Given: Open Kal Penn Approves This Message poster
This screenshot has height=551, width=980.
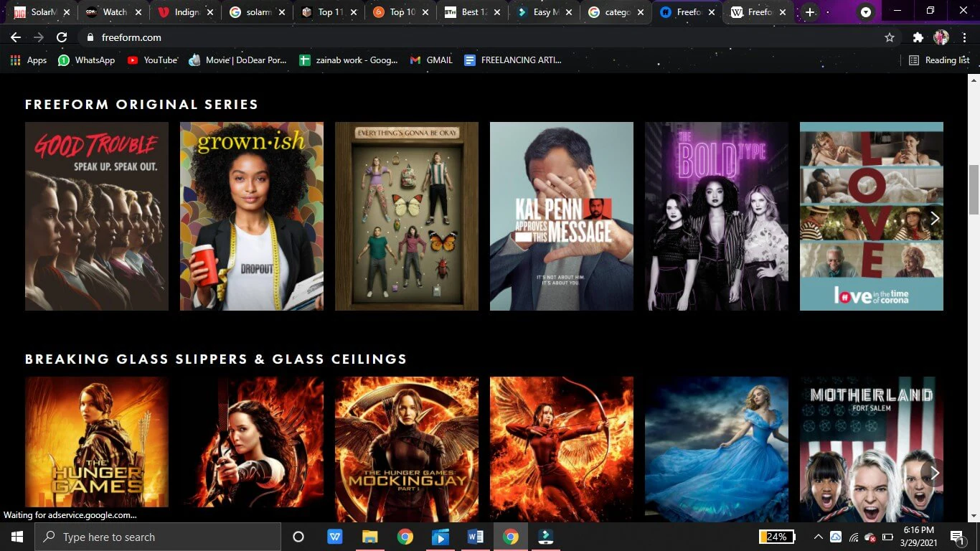Looking at the screenshot, I should (562, 216).
